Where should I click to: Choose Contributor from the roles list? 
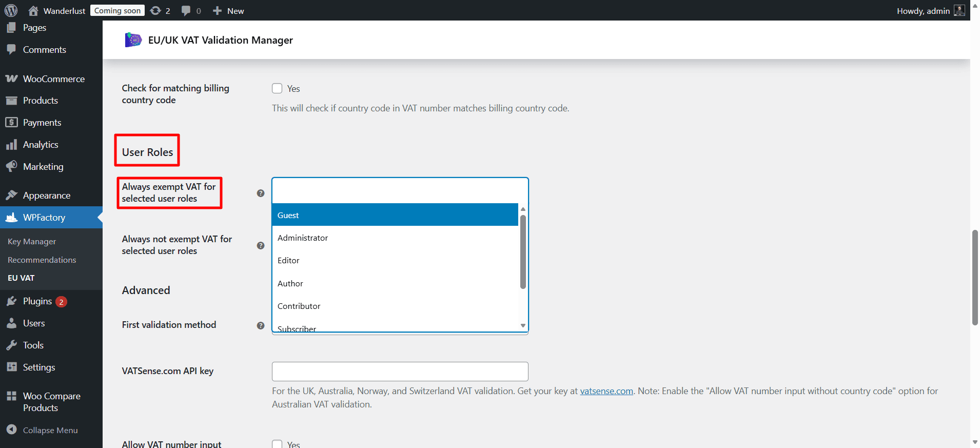pos(395,306)
